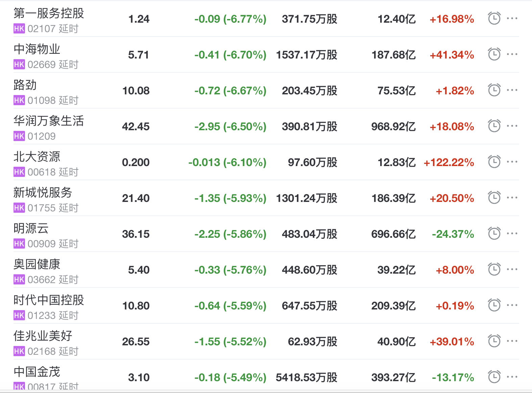Select stock code 00618
This screenshot has width=532, height=393.
tap(42, 172)
